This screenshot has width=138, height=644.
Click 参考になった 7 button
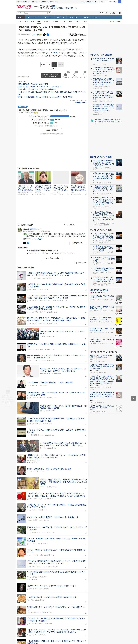pos(78,243)
